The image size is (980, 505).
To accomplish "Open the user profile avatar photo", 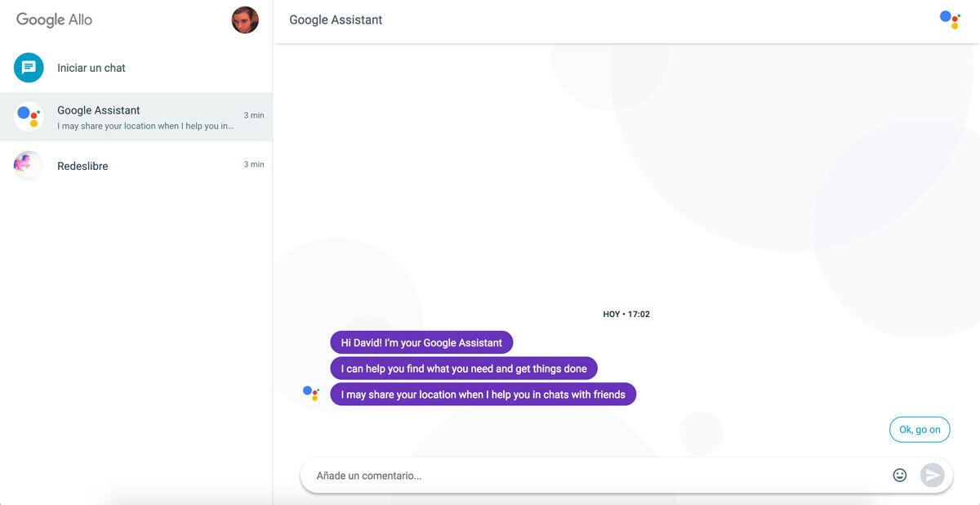I will 245,20.
